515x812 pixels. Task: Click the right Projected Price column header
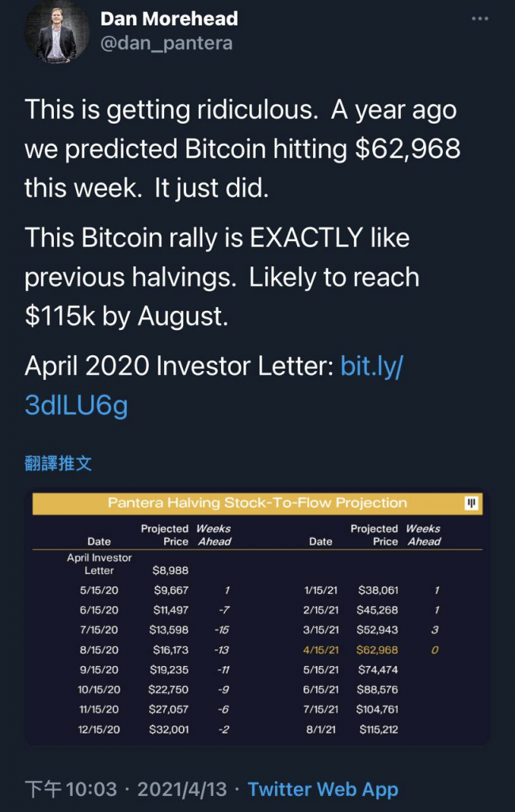374,535
